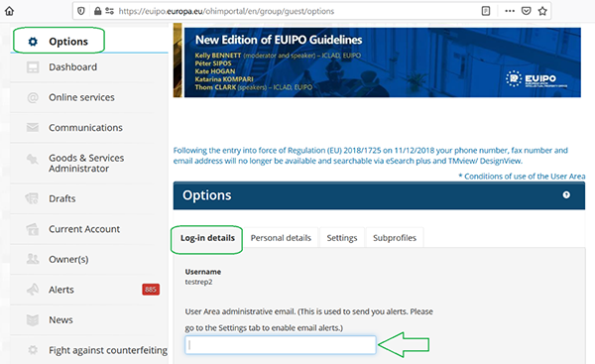Switch to the Settings tab
Screen dimensions: 595x364
click(x=342, y=238)
